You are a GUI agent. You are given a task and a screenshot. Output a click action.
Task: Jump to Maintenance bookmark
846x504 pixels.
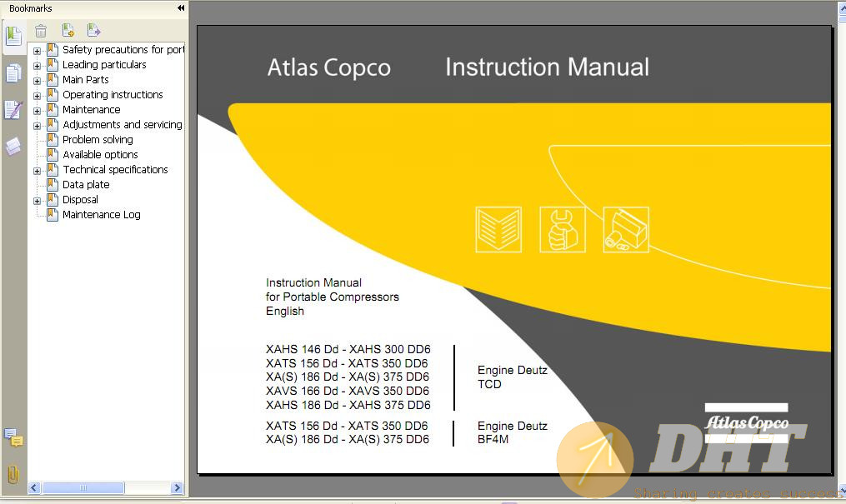coord(91,109)
